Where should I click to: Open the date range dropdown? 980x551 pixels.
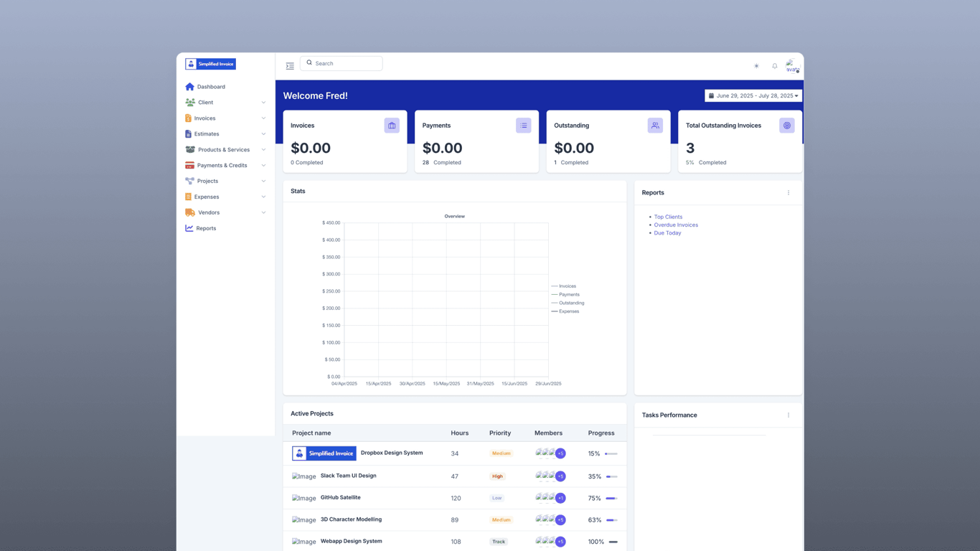tap(753, 95)
